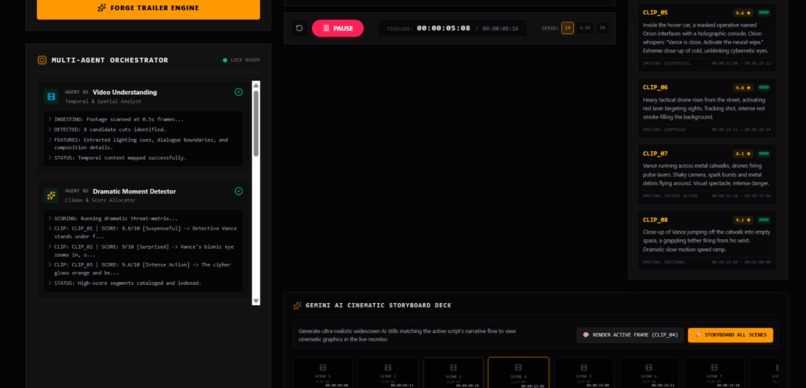Open the CLIP_07 card

tap(707, 174)
